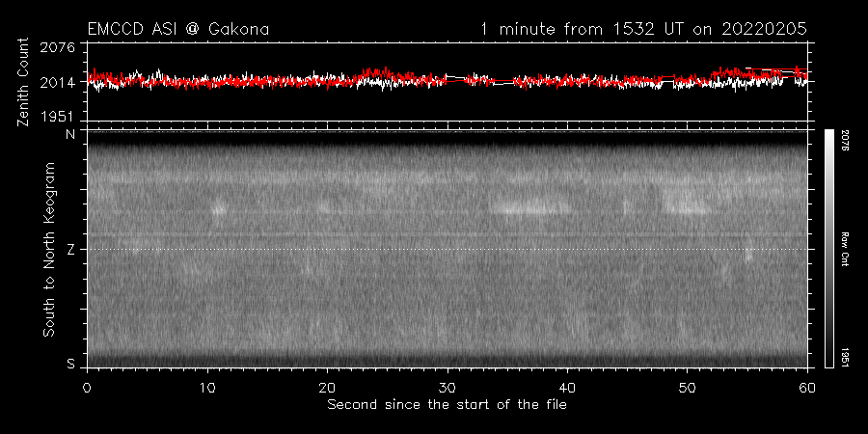Click the 10 second tick label
The width and height of the screenshot is (868, 434).
207,387
